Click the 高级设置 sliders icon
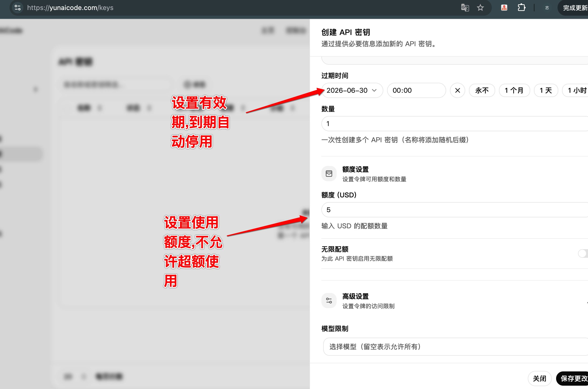588x389 pixels. 329,301
